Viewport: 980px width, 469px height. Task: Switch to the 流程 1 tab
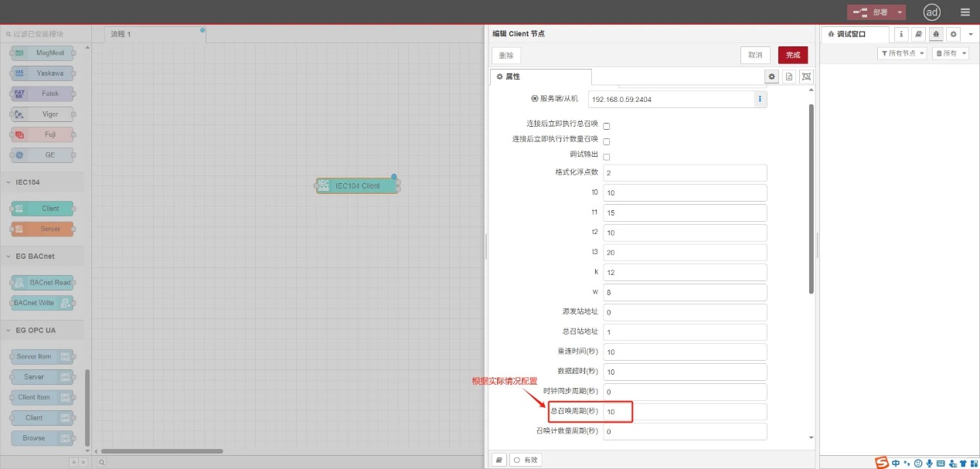[122, 34]
